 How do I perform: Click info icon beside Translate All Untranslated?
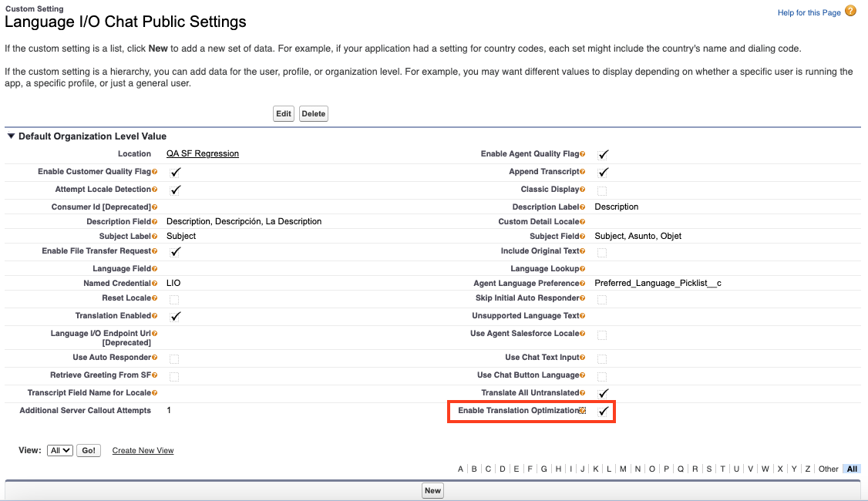[583, 393]
